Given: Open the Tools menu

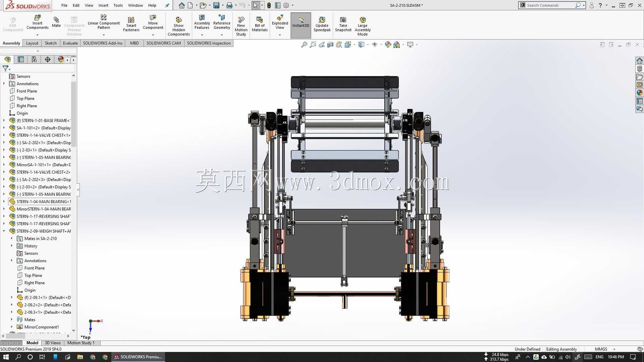Looking at the screenshot, I should point(118,5).
